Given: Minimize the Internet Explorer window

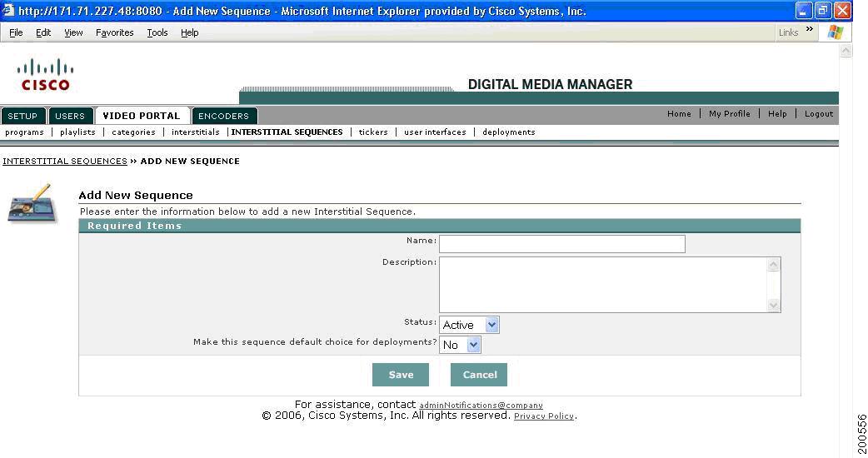Looking at the screenshot, I should tap(804, 11).
